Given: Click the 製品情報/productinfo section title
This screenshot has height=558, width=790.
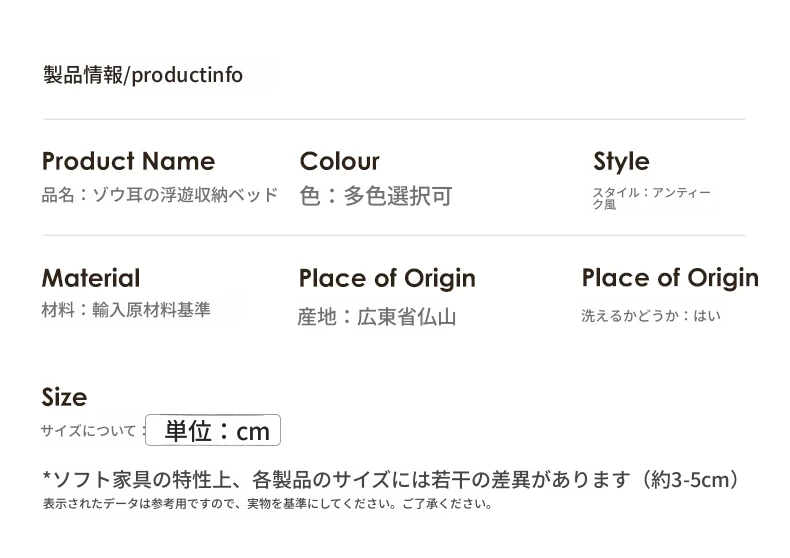Looking at the screenshot, I should click(x=143, y=75).
